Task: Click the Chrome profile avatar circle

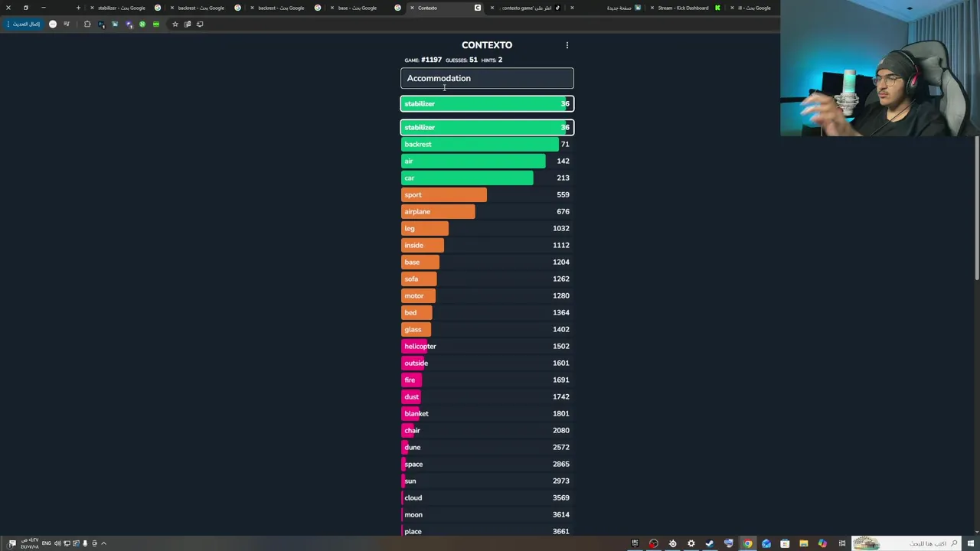Action: pyautogui.click(x=53, y=24)
